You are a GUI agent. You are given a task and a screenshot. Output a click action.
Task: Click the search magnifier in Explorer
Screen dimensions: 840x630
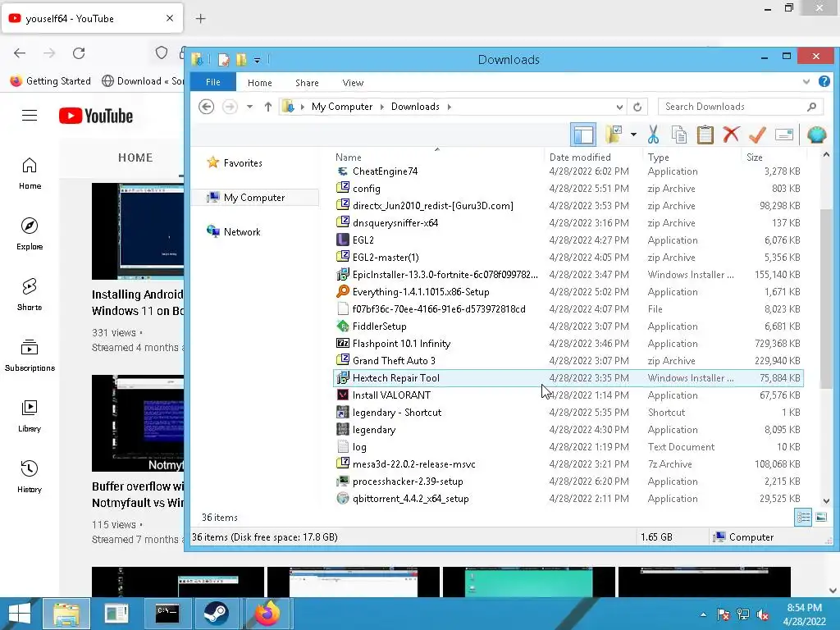pyautogui.click(x=811, y=107)
